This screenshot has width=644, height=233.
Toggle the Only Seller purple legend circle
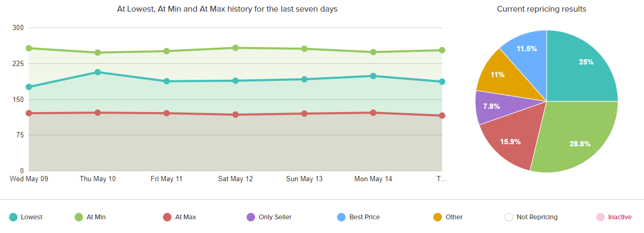[251, 217]
